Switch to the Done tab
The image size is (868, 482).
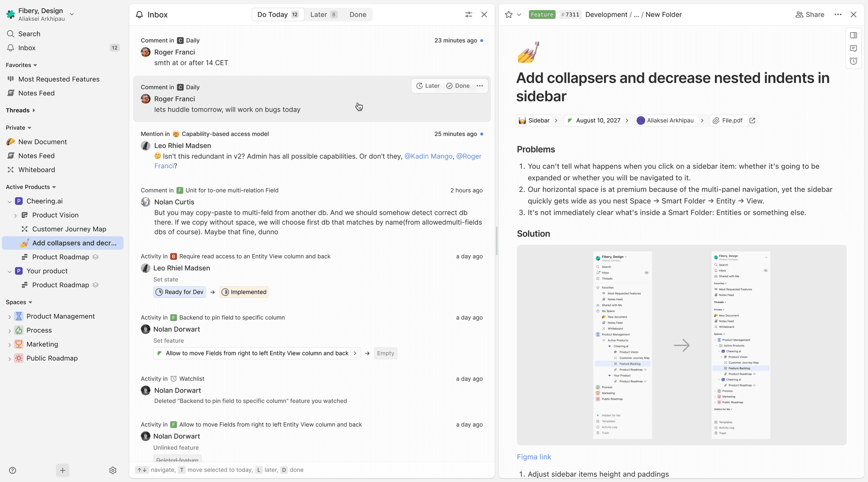(x=358, y=14)
